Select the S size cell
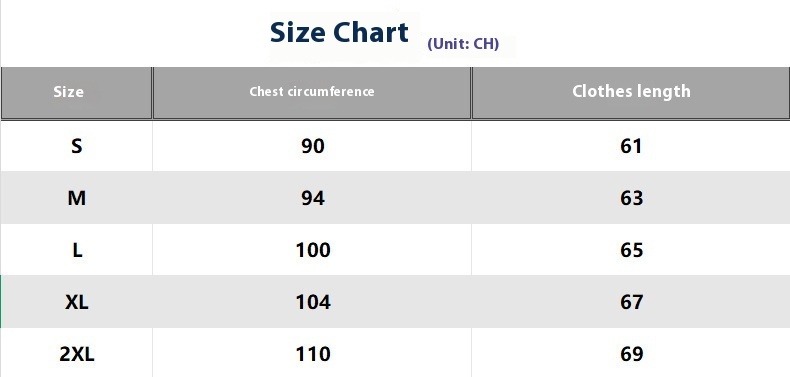 (x=77, y=146)
